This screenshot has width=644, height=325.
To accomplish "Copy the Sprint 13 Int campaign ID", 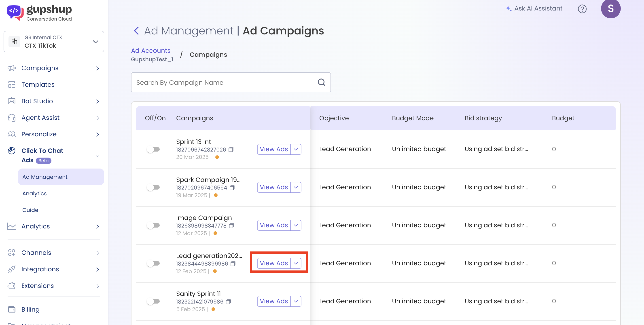I will 231,150.
